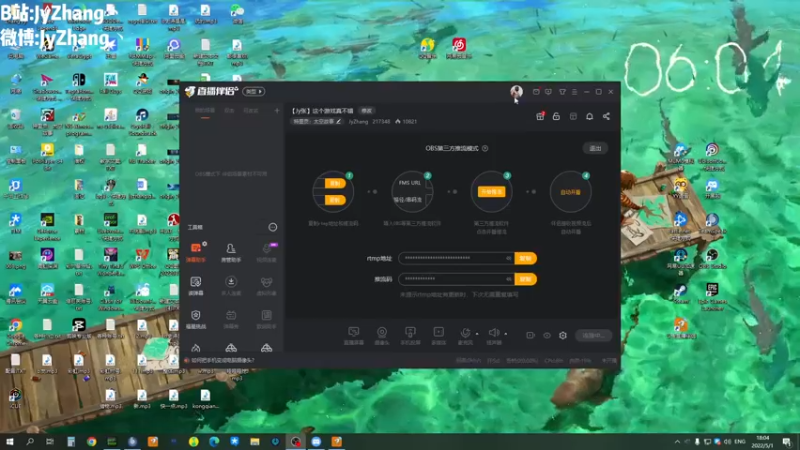The height and width of the screenshot is (450, 800).
Task: Click 开始推流 button in step 3 circle
Action: point(491,192)
